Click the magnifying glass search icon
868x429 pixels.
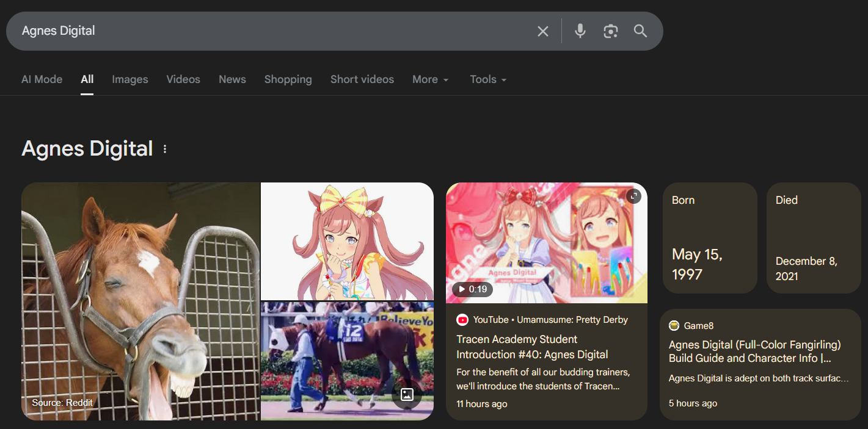[x=640, y=31]
